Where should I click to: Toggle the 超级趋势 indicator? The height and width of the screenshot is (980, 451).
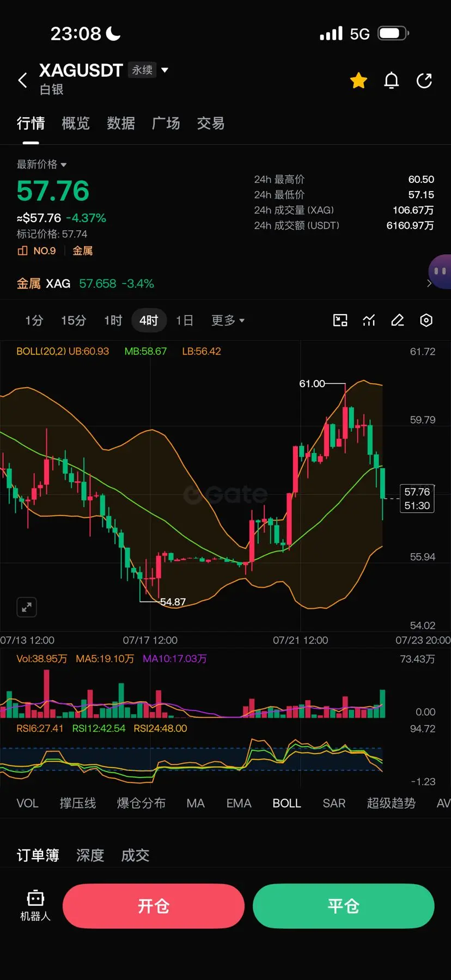391,803
